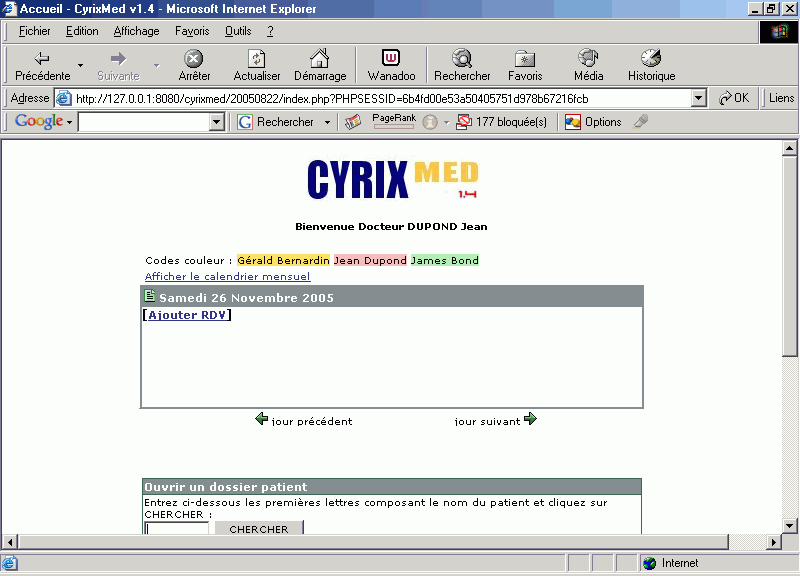Open the address bar URL dropdown
Screen dimensions: 800x576
click(x=698, y=98)
